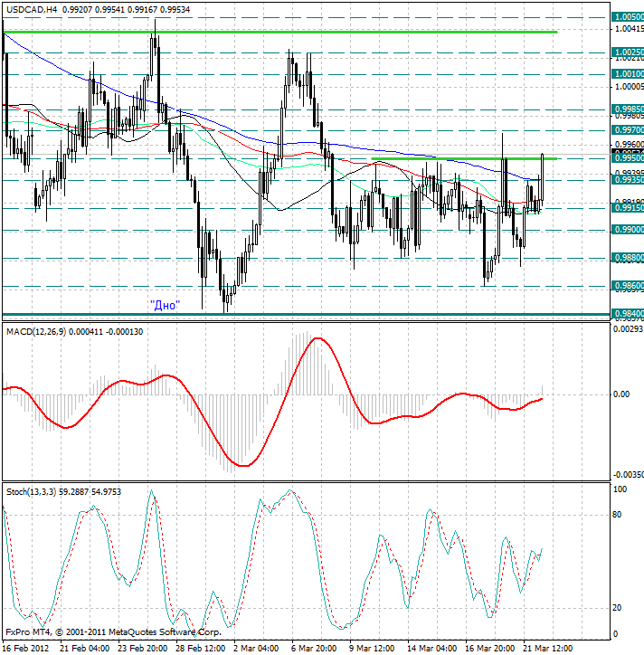Click the MACD scale value 0.00293
The height and width of the screenshot is (655, 644).
click(628, 329)
